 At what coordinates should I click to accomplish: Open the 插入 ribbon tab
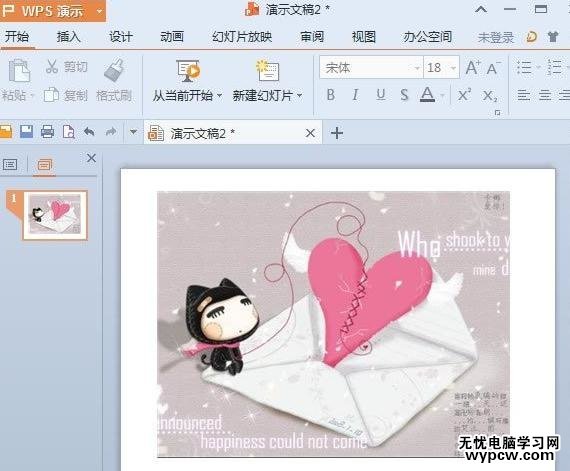[69, 37]
